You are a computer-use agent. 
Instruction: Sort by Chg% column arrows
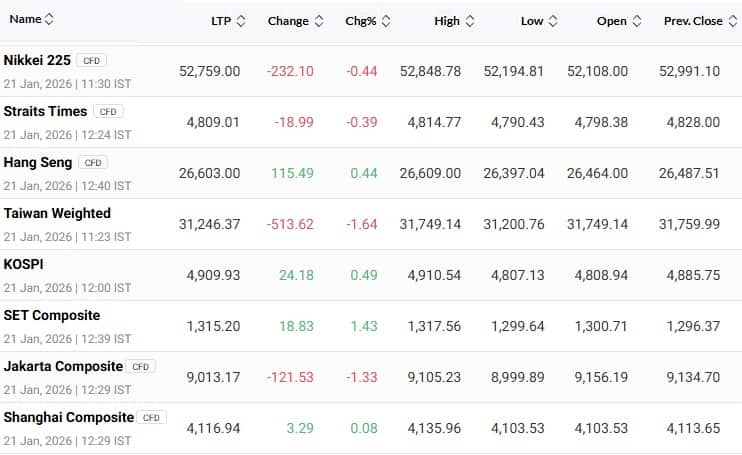386,21
